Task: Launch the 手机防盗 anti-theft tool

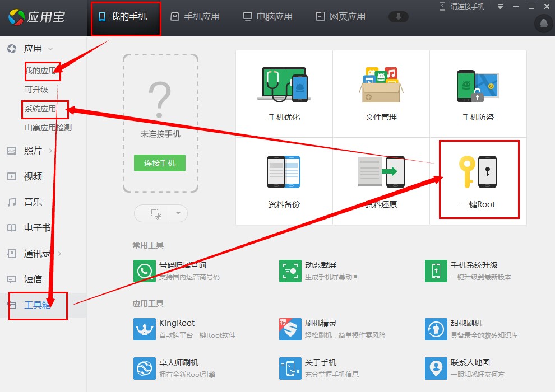Action: click(x=478, y=94)
